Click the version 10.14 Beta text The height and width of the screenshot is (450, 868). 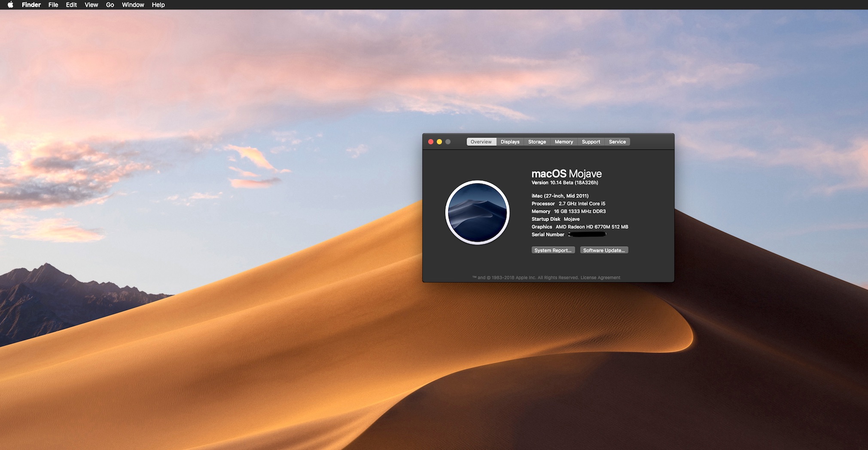(x=565, y=182)
